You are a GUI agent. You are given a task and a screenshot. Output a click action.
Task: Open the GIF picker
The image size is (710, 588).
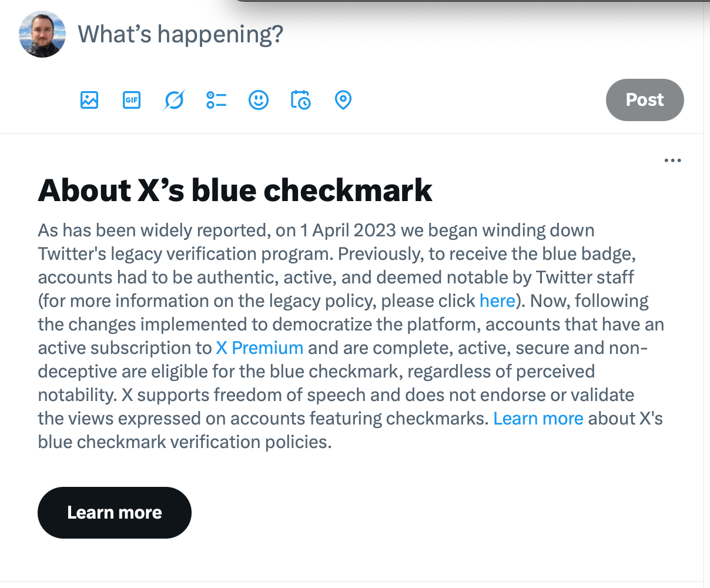[132, 100]
